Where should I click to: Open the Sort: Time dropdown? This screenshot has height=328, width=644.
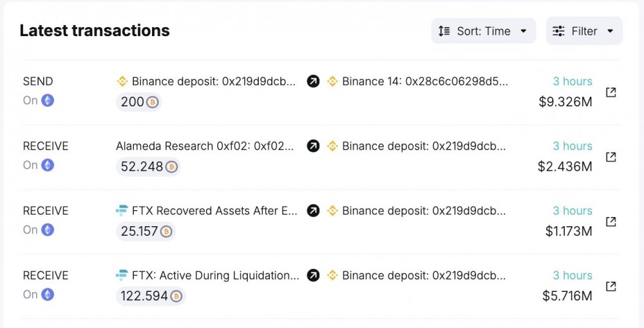coord(483,31)
